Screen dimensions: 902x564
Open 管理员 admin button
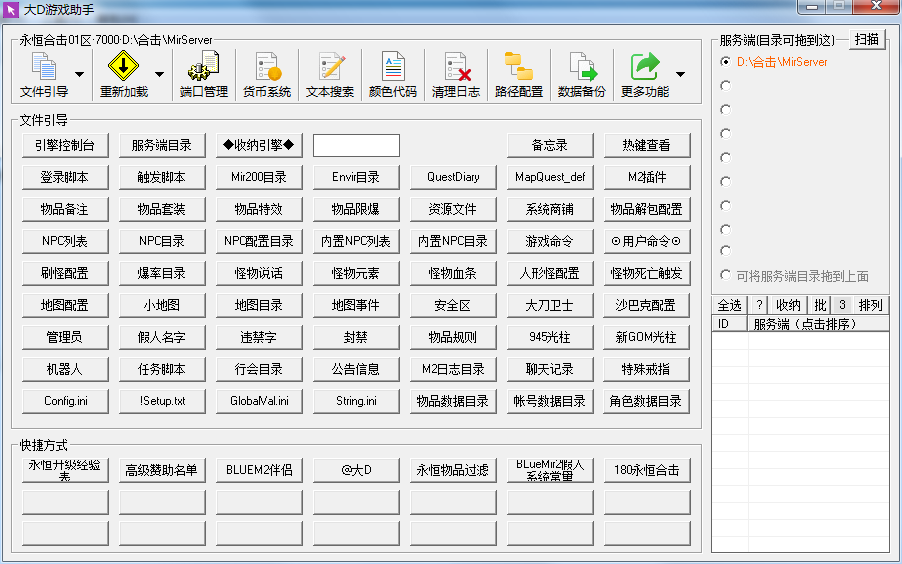tap(65, 337)
